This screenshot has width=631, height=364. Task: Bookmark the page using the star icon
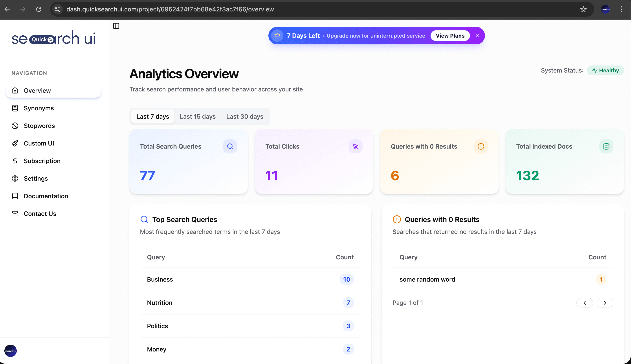(583, 9)
